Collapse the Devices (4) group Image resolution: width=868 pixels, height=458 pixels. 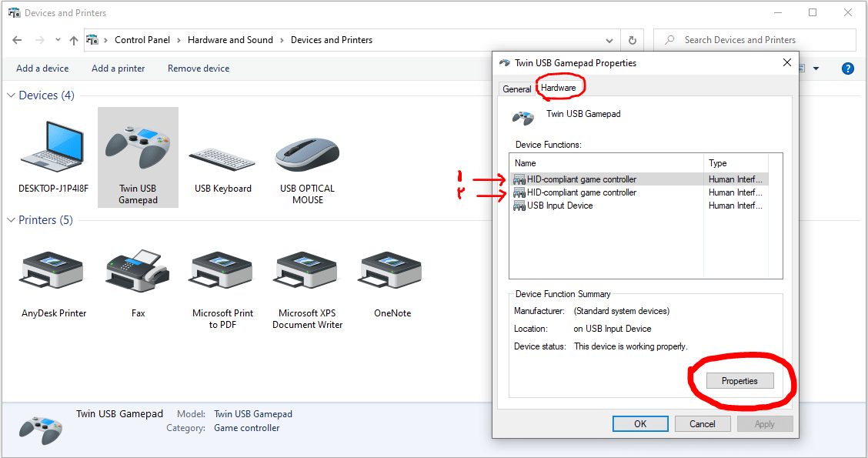[x=11, y=95]
